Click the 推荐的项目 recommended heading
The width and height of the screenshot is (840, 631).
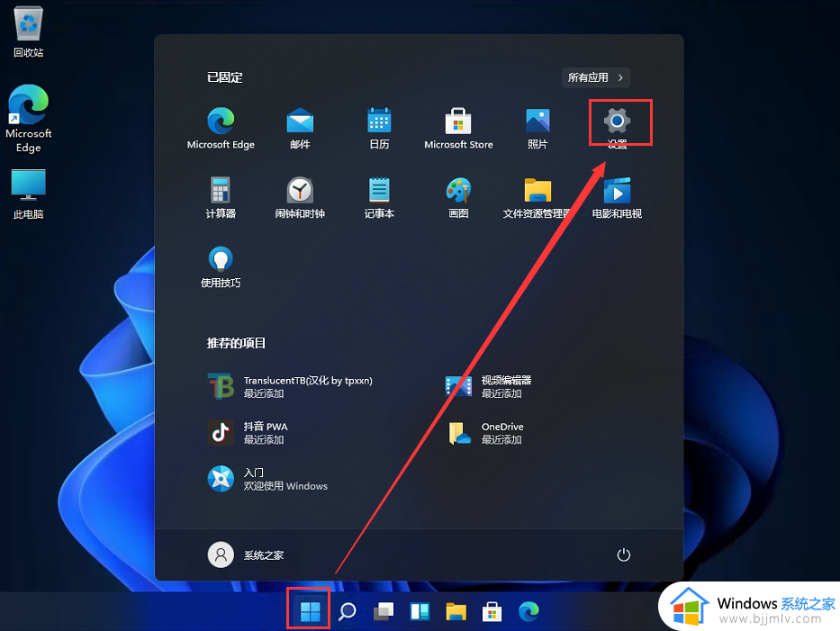pos(236,343)
